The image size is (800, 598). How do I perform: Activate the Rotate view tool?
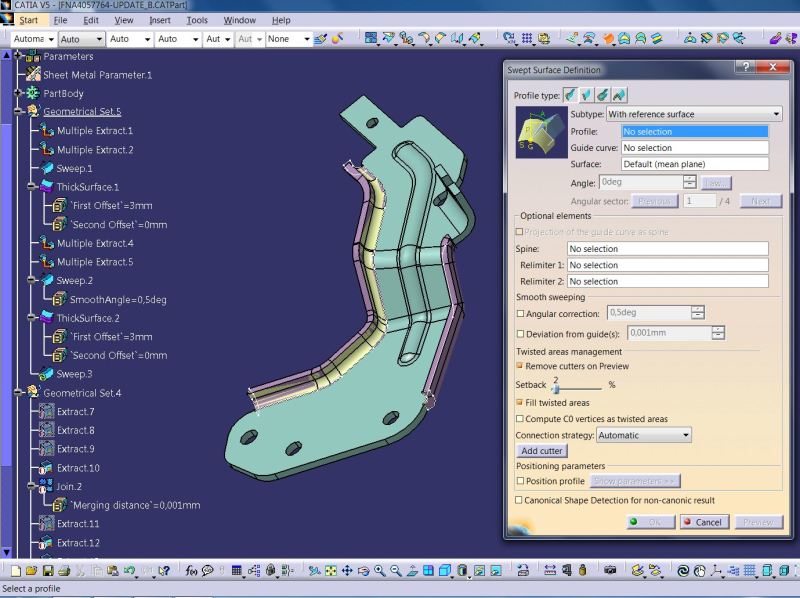363,570
